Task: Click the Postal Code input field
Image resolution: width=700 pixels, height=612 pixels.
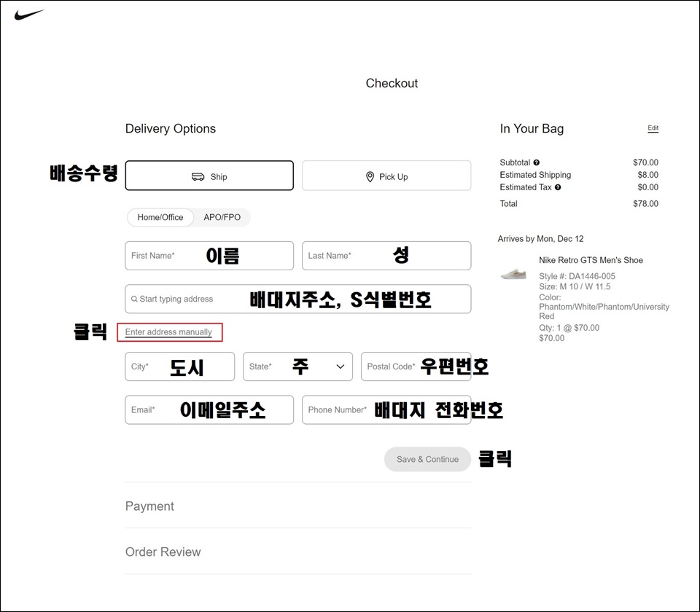Action: point(416,366)
